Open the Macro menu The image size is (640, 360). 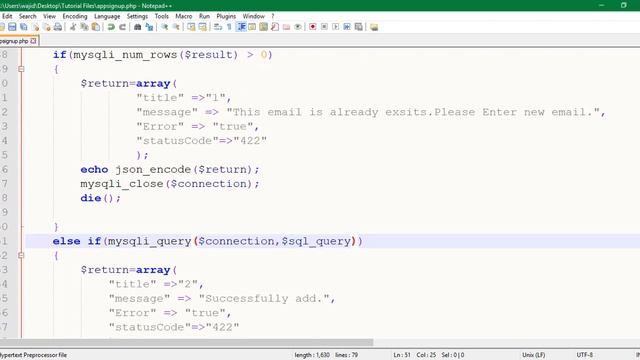pos(184,16)
